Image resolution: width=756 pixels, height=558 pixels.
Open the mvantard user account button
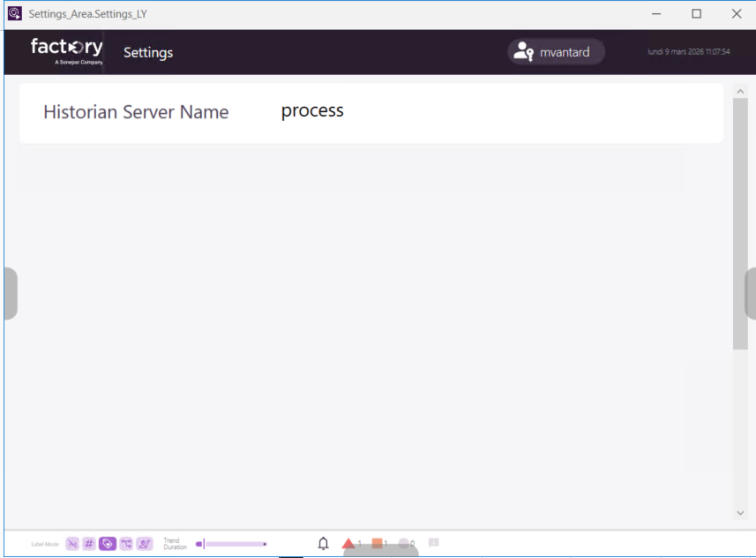tap(556, 52)
